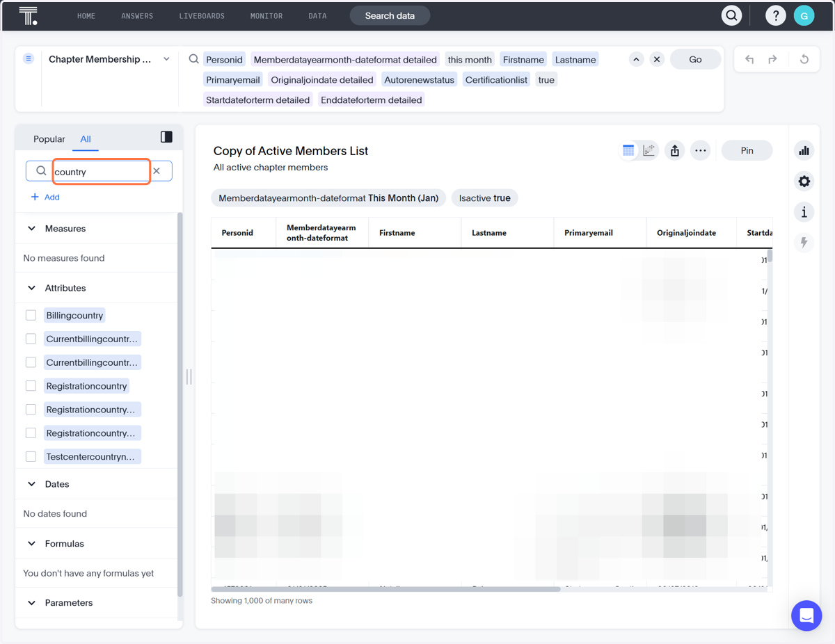This screenshot has width=835, height=644.
Task: Click the redo arrow icon
Action: click(x=773, y=59)
